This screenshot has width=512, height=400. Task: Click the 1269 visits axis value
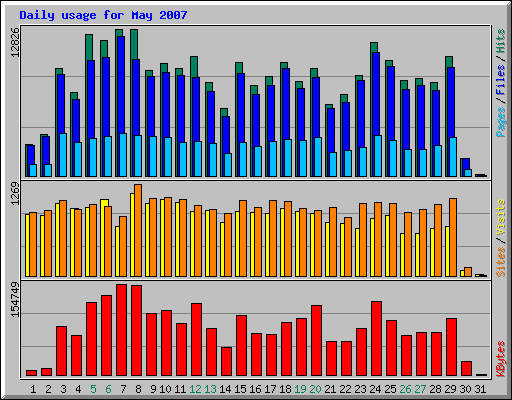[x=15, y=193]
